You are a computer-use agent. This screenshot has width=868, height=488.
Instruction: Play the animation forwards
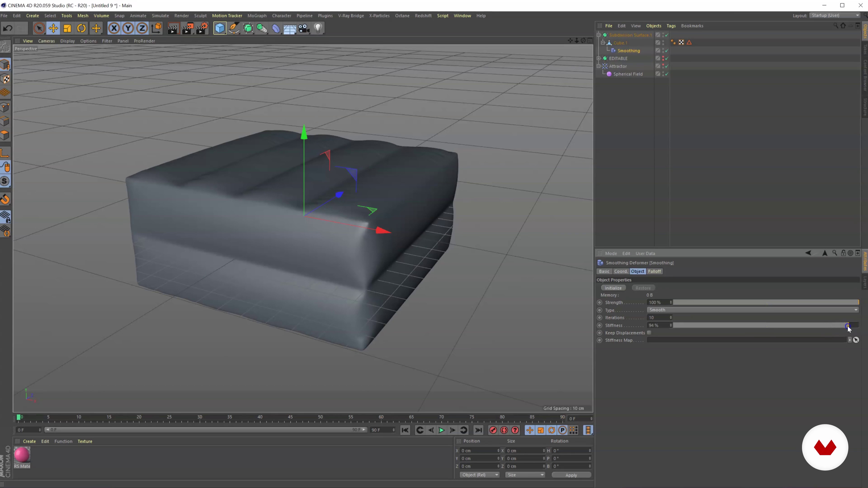coord(441,430)
